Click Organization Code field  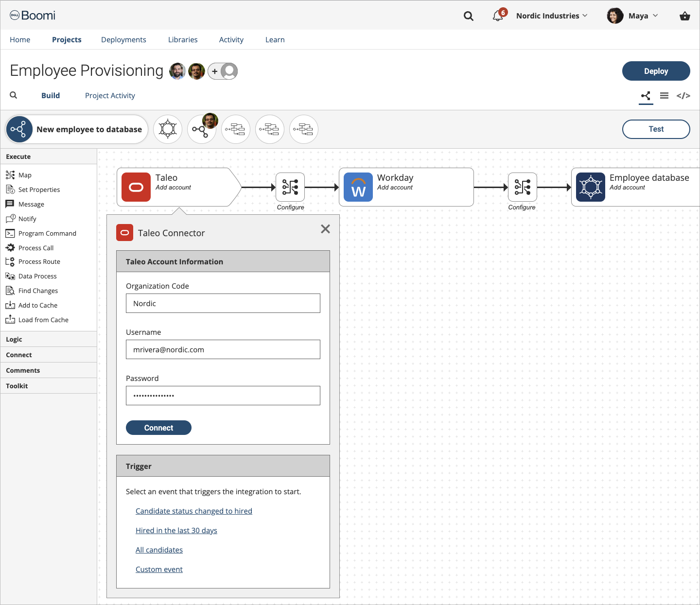[x=223, y=303]
